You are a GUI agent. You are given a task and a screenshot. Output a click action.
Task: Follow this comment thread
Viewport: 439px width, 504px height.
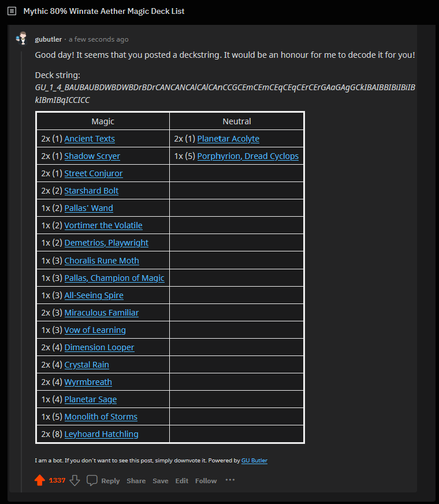[206, 481]
